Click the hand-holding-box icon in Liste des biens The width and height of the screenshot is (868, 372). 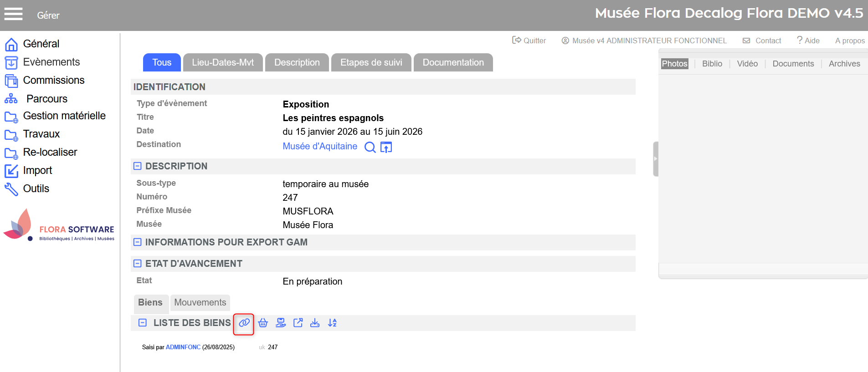281,323
